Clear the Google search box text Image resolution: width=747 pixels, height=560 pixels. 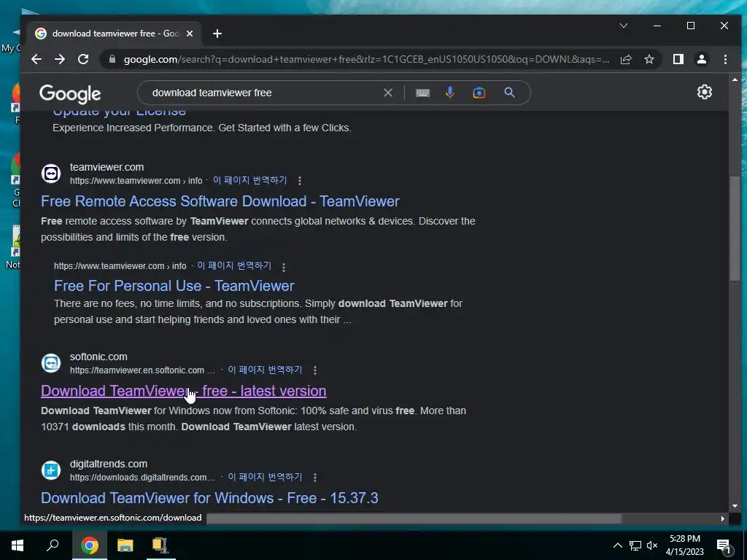click(x=388, y=93)
